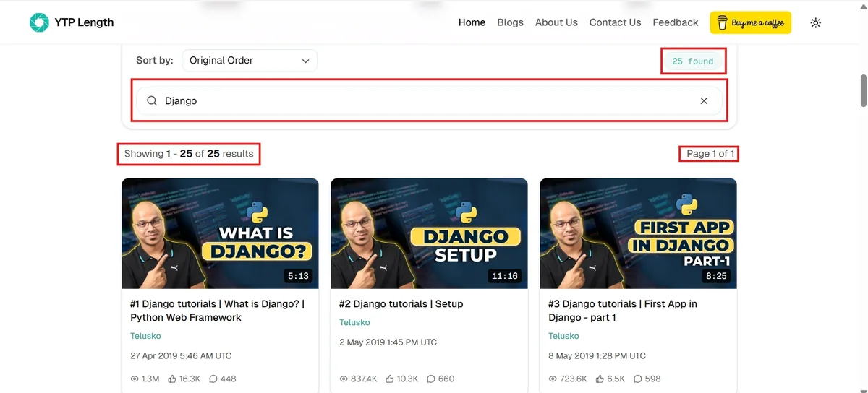868x393 pixels.
Task: Click the 8:25 duration badge
Action: coord(716,276)
